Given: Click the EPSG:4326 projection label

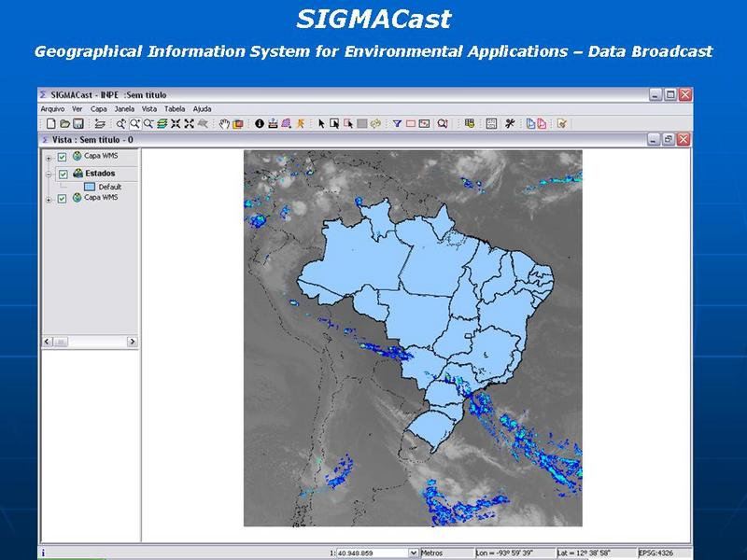Looking at the screenshot, I should [656, 553].
